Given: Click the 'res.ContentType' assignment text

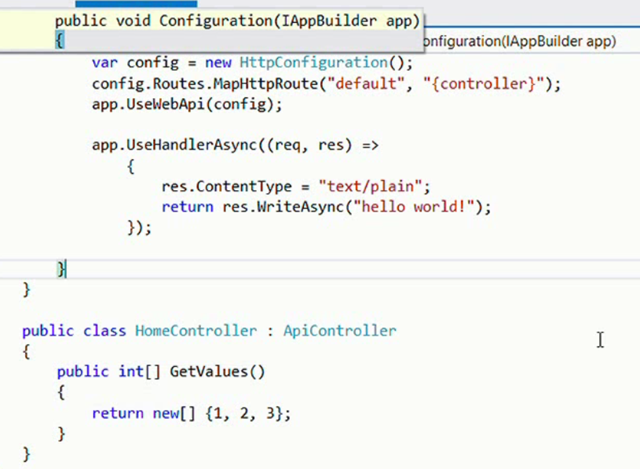Looking at the screenshot, I should pos(227,187).
